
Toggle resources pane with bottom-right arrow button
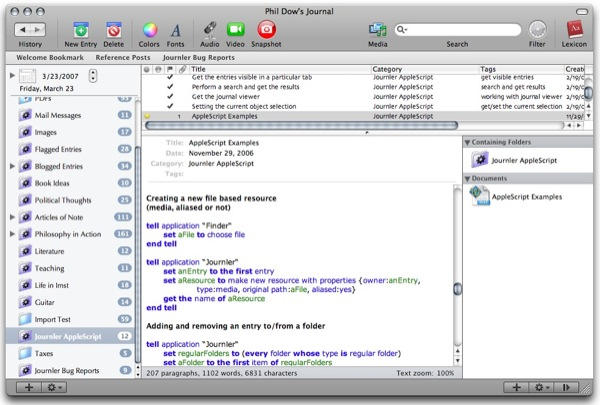click(x=566, y=387)
